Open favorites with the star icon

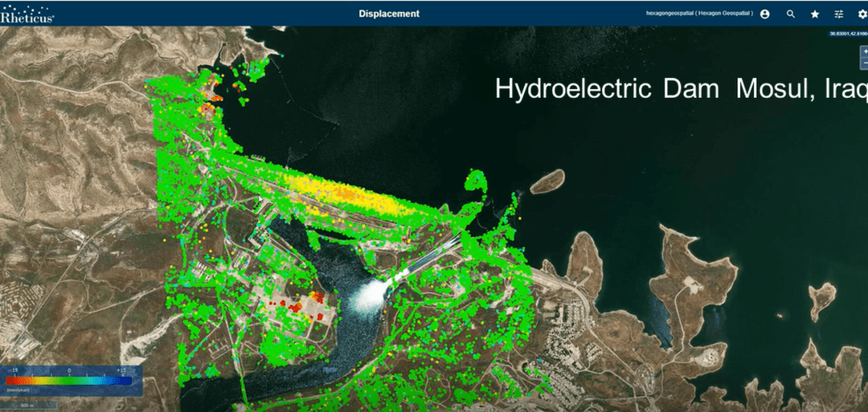[815, 14]
